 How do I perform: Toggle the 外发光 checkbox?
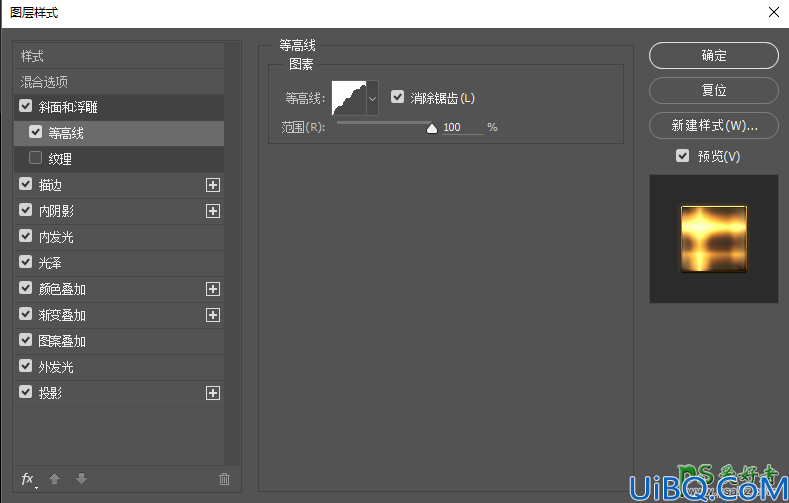click(25, 366)
